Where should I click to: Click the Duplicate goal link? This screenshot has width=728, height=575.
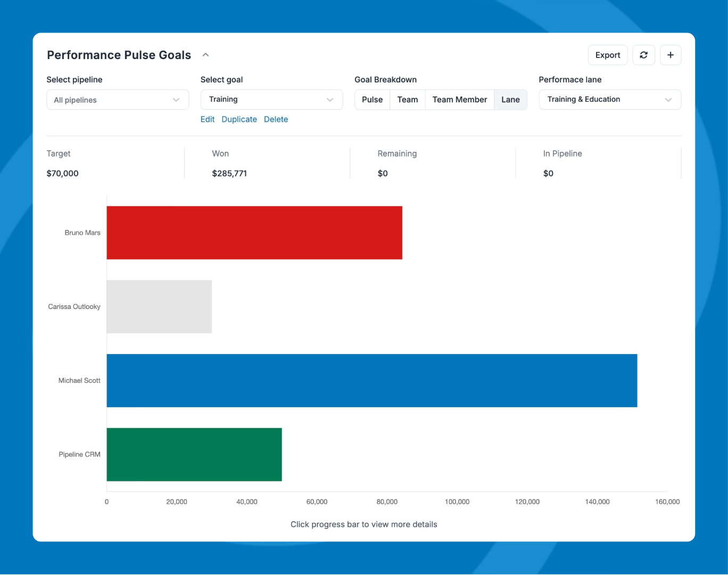tap(239, 119)
